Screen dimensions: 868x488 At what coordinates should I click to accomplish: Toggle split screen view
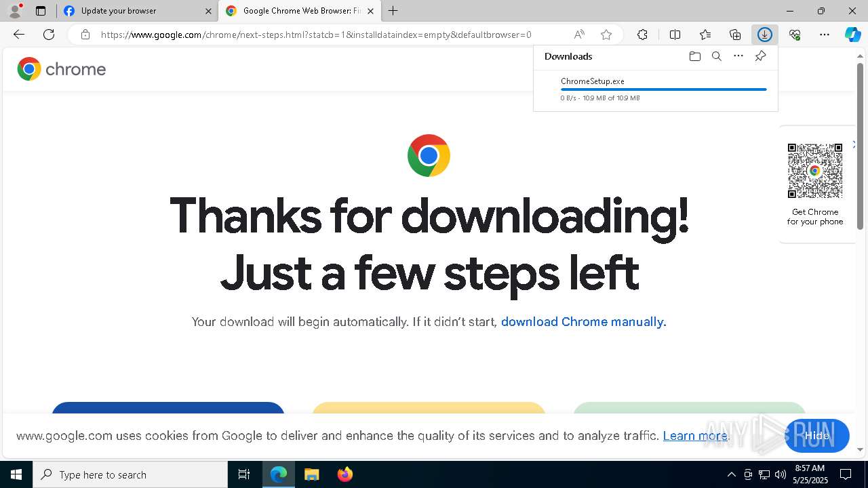pyautogui.click(x=675, y=35)
